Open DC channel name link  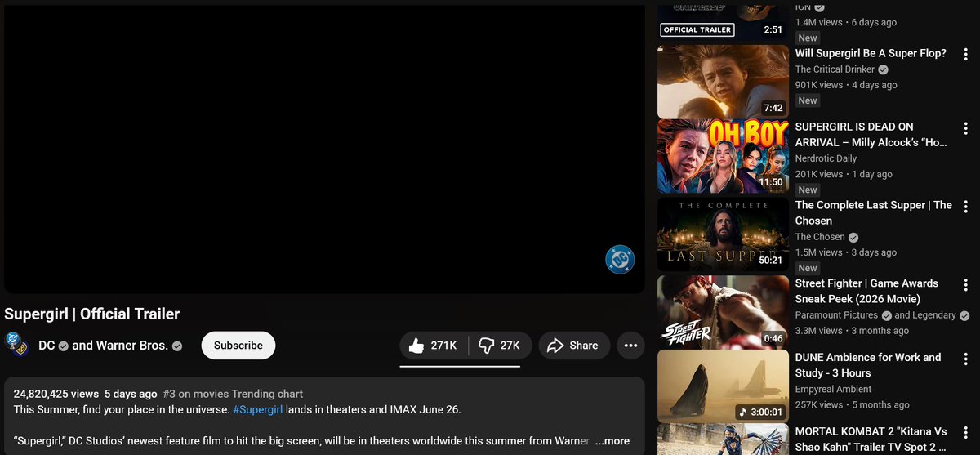click(x=47, y=346)
